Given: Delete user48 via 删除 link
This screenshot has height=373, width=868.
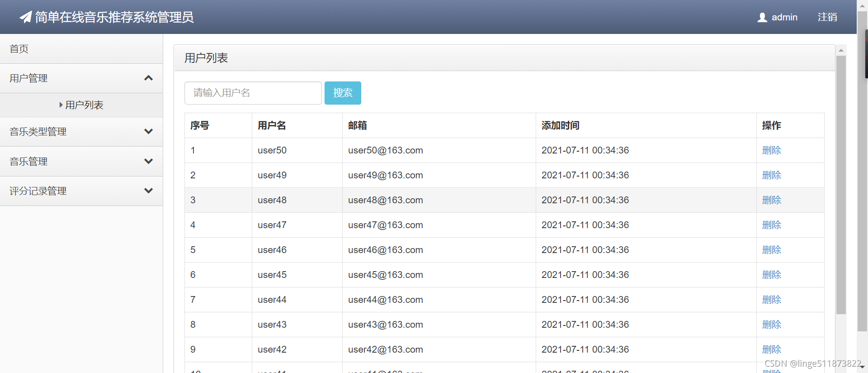Looking at the screenshot, I should click(772, 200).
